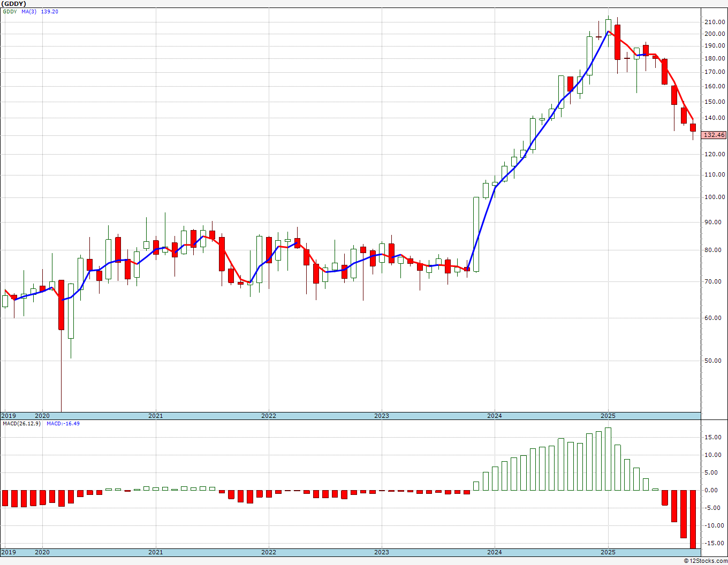Click the longest red MACD bar at right
This screenshot has width=728, height=565.
click(x=693, y=518)
